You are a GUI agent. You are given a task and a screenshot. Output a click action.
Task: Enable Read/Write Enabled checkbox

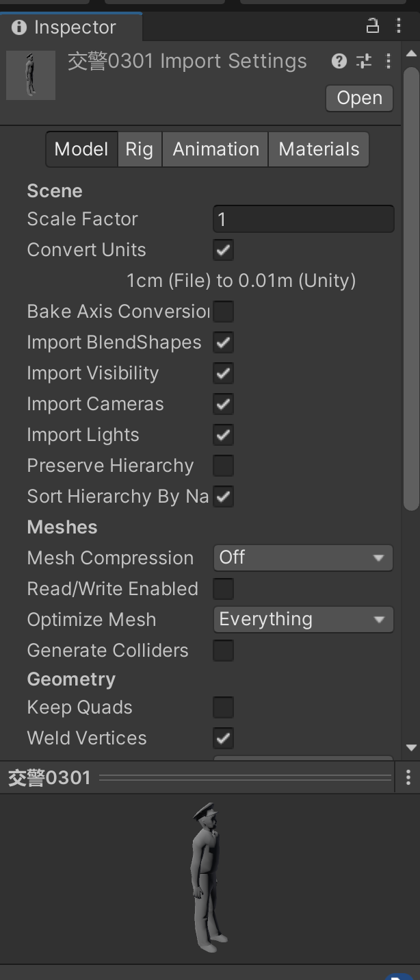click(223, 589)
